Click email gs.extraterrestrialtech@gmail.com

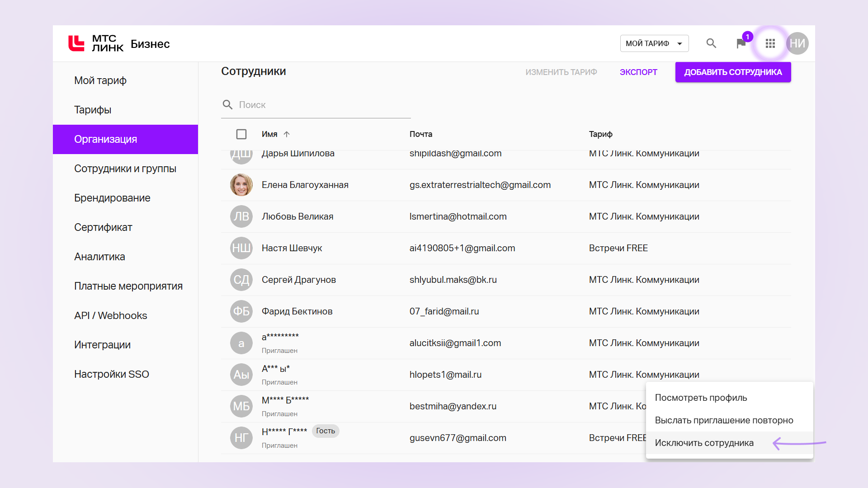coord(480,185)
